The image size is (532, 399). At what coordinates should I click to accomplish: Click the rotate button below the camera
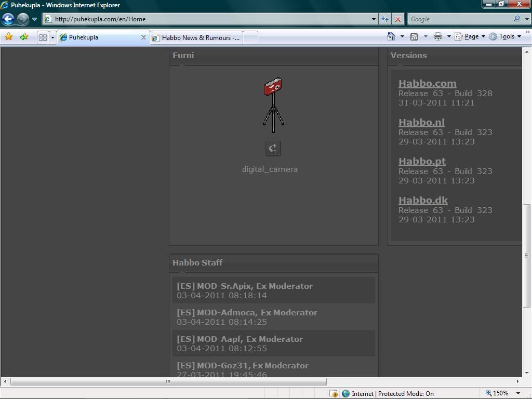click(273, 148)
